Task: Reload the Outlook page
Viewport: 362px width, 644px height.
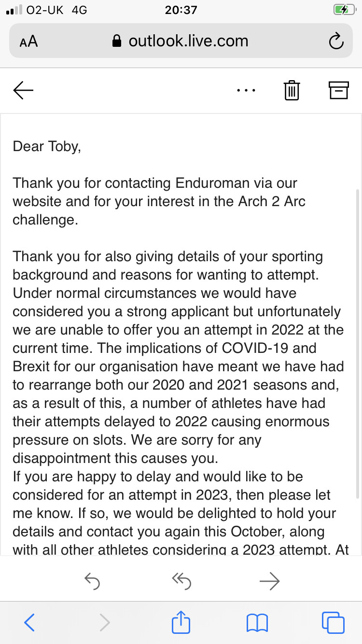Action: click(336, 42)
